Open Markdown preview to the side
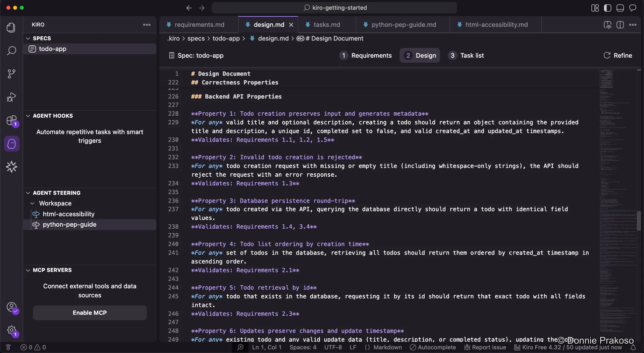This screenshot has height=353, width=644. pos(608,25)
